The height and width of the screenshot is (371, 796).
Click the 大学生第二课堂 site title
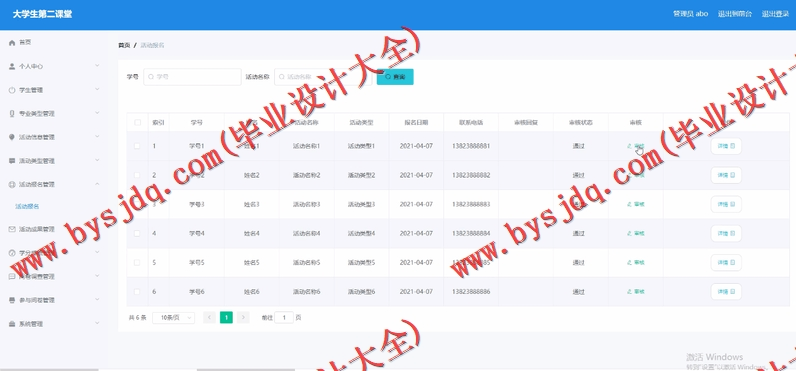42,14
